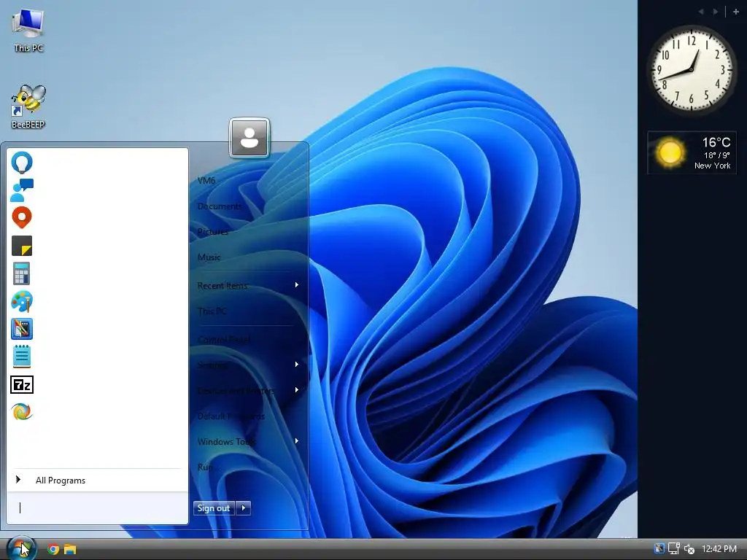Open the network status tray icon
This screenshot has width=747, height=560.
click(673, 549)
